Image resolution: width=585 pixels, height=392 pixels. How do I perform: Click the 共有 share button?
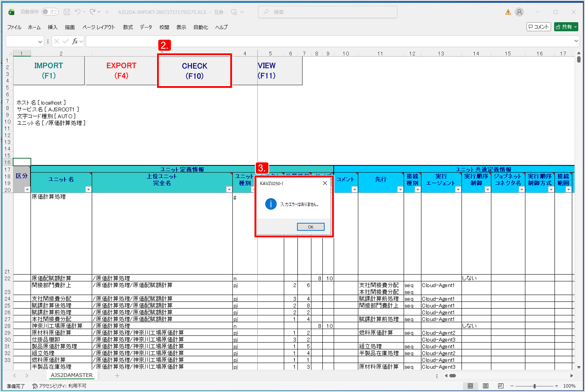(x=566, y=27)
